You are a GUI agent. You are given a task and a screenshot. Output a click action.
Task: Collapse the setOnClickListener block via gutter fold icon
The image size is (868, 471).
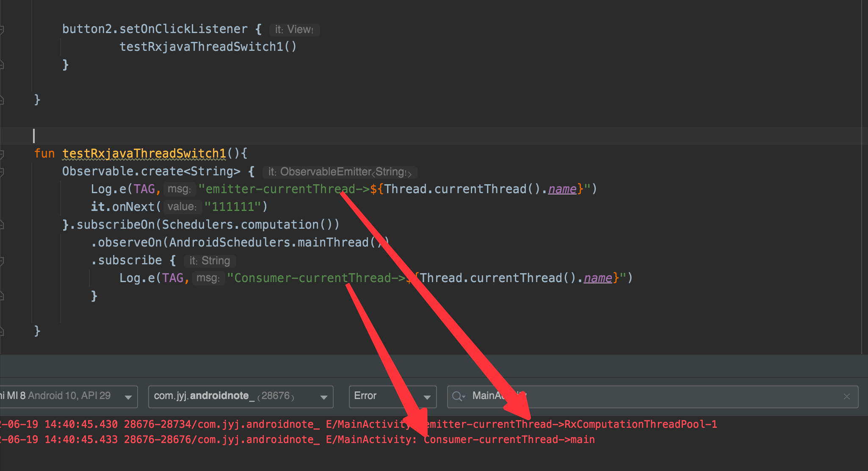3,28
